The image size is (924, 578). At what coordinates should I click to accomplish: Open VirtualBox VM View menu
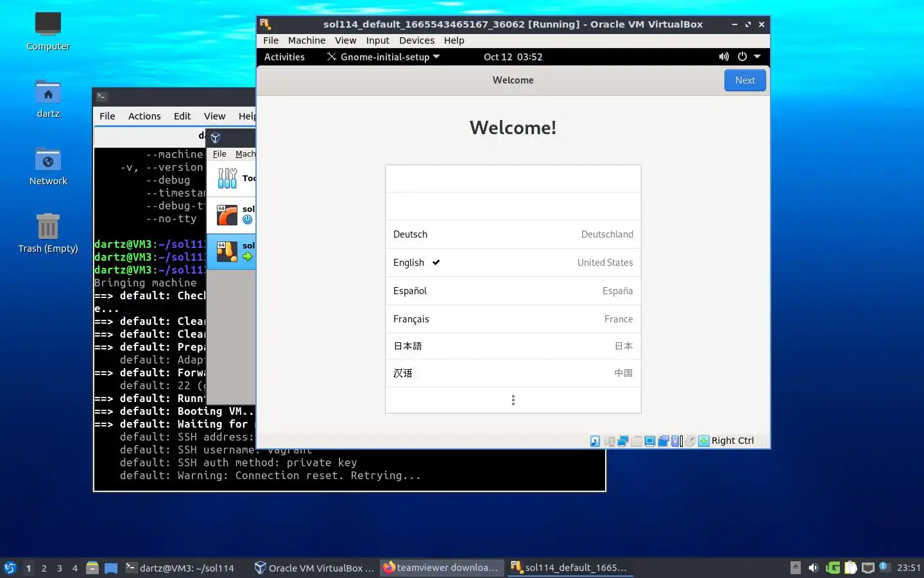[345, 40]
